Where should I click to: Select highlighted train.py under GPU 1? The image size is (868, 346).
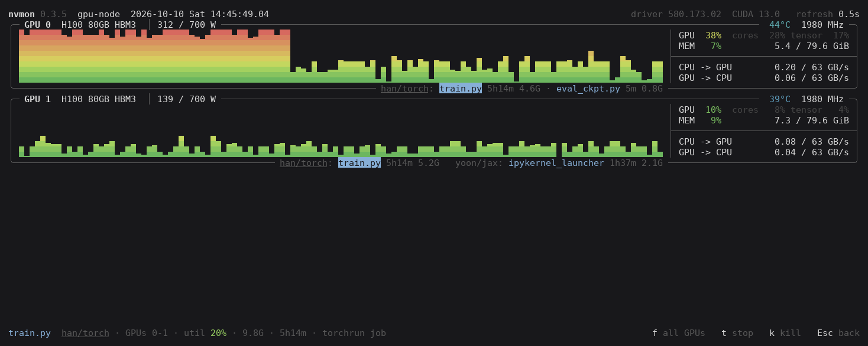pyautogui.click(x=359, y=163)
